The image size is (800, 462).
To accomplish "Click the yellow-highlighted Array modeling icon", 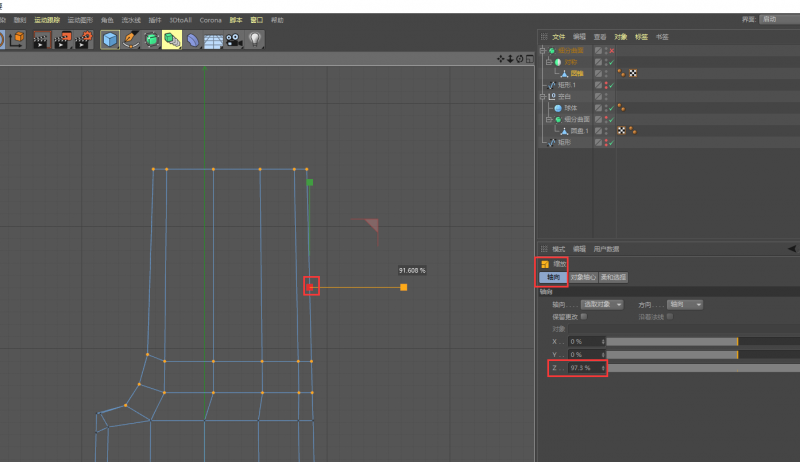I will [x=172, y=39].
